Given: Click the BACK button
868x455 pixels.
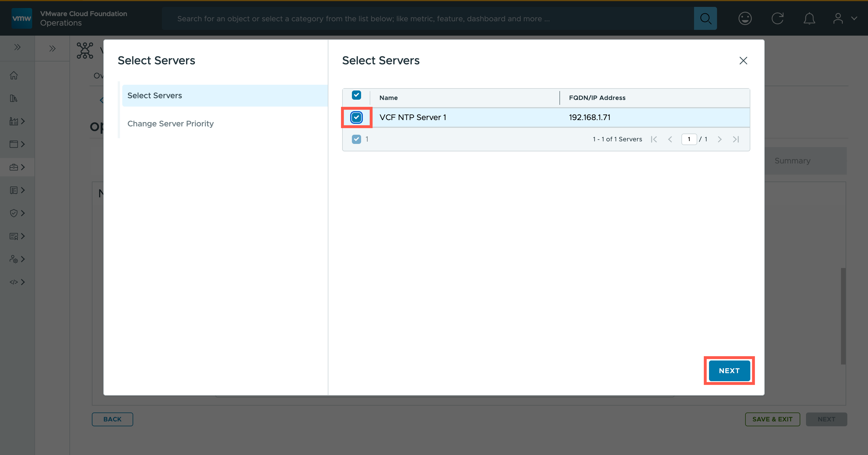Looking at the screenshot, I should tap(112, 419).
